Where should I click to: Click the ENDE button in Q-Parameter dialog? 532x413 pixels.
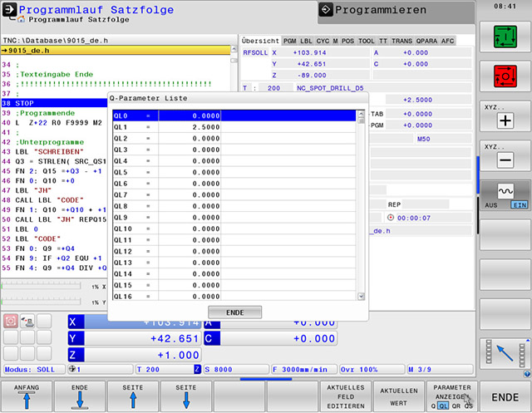(x=234, y=312)
